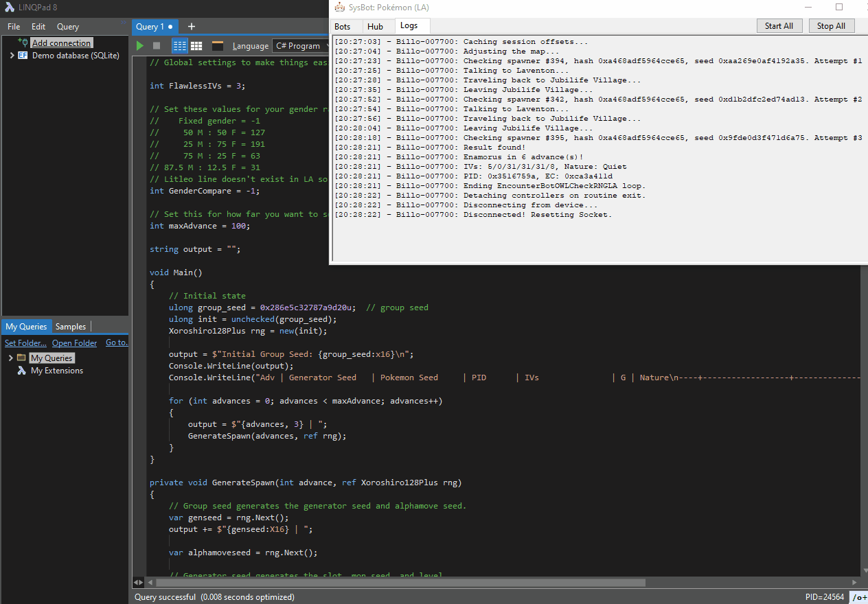Click the 'string output = "";' code line

tap(195, 249)
